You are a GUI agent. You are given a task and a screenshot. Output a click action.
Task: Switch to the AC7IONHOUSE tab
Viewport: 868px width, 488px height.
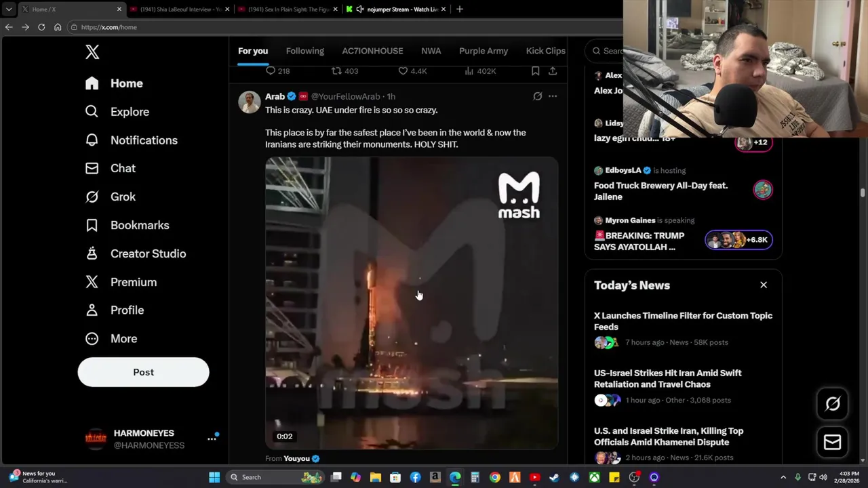point(372,51)
